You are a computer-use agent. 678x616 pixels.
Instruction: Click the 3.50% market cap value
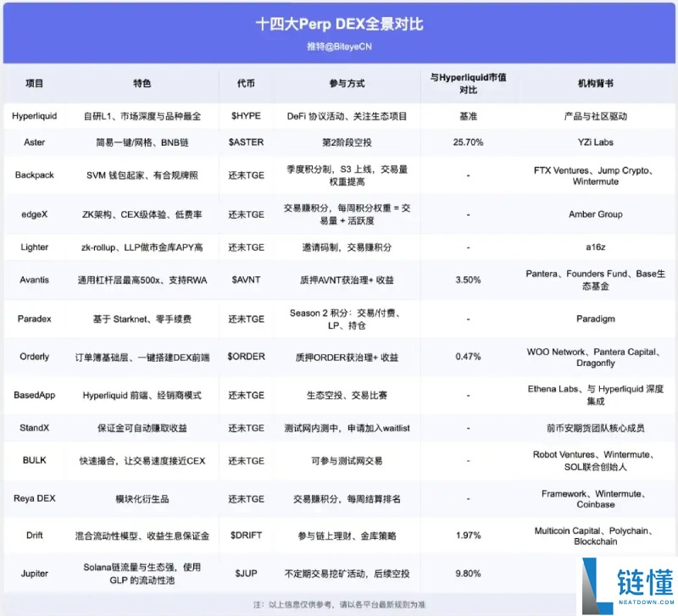point(468,280)
